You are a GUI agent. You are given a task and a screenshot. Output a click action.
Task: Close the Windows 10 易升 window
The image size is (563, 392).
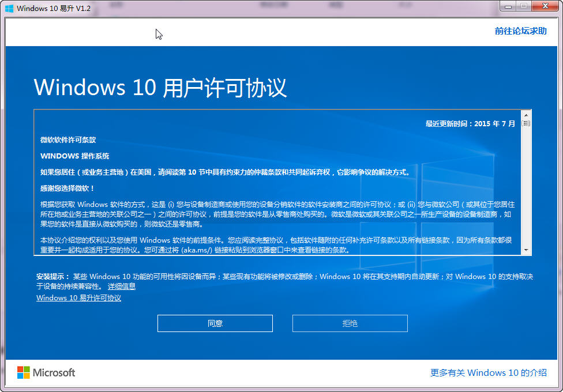[x=546, y=6]
